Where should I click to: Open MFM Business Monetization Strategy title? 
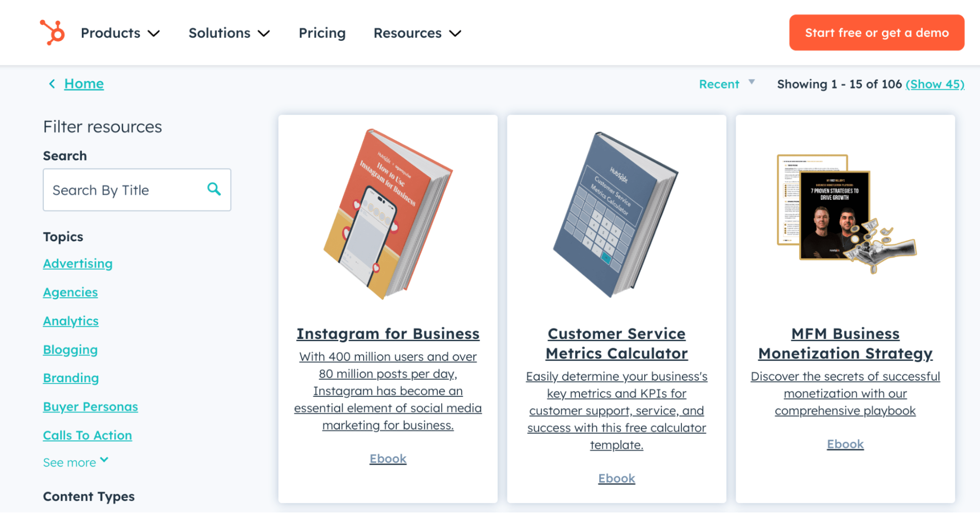tap(845, 344)
